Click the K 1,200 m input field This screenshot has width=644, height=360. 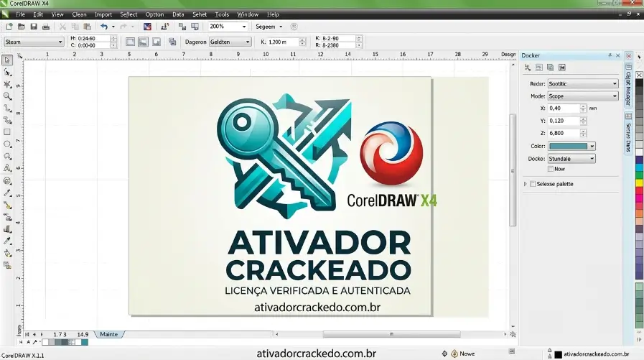284,42
